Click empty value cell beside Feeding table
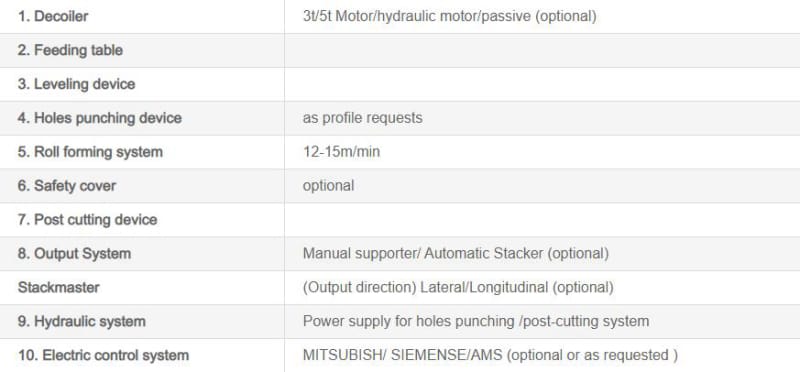 click(x=542, y=51)
